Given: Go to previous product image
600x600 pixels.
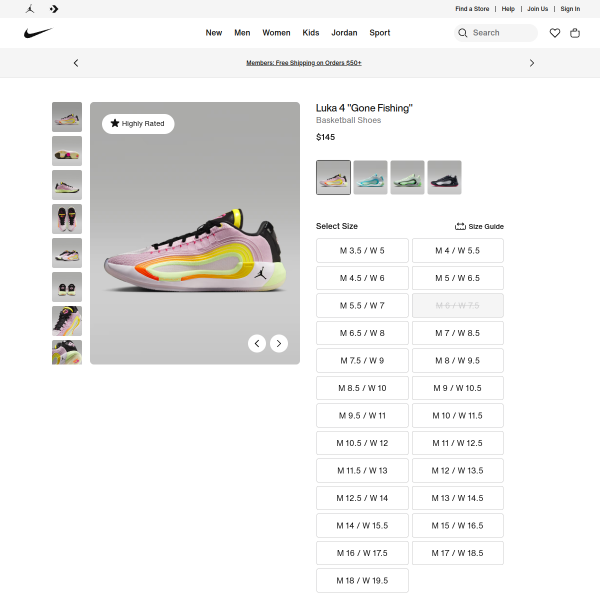Looking at the screenshot, I should 257,344.
